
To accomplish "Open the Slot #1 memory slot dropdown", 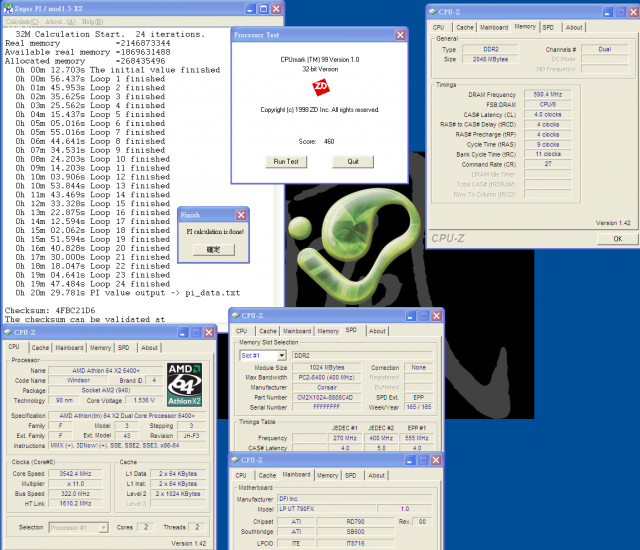I will click(x=282, y=356).
